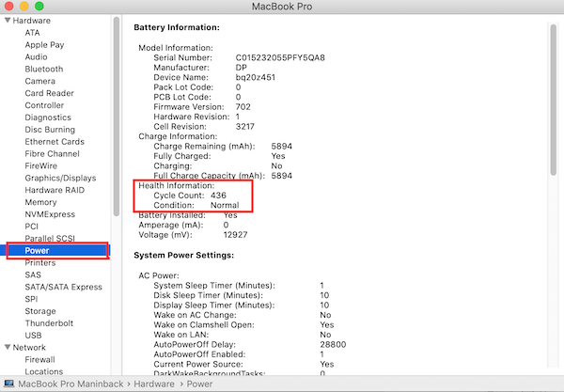
Task: Click the MacBook Pro window title
Action: pyautogui.click(x=282, y=7)
